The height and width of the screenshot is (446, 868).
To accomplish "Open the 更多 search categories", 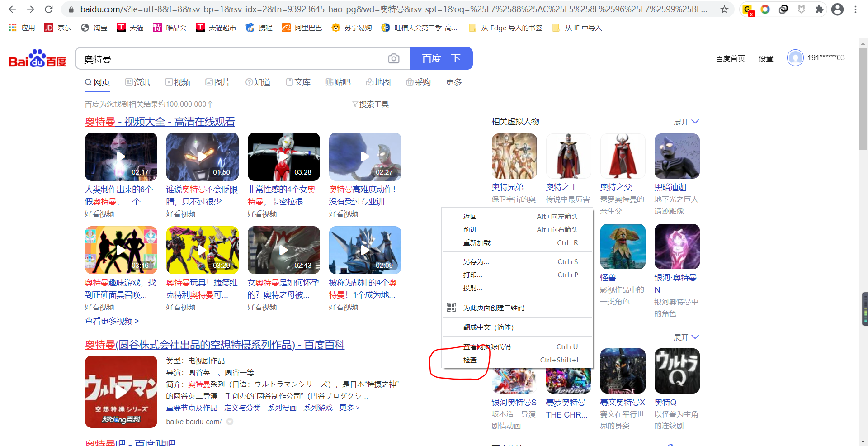I will click(454, 82).
